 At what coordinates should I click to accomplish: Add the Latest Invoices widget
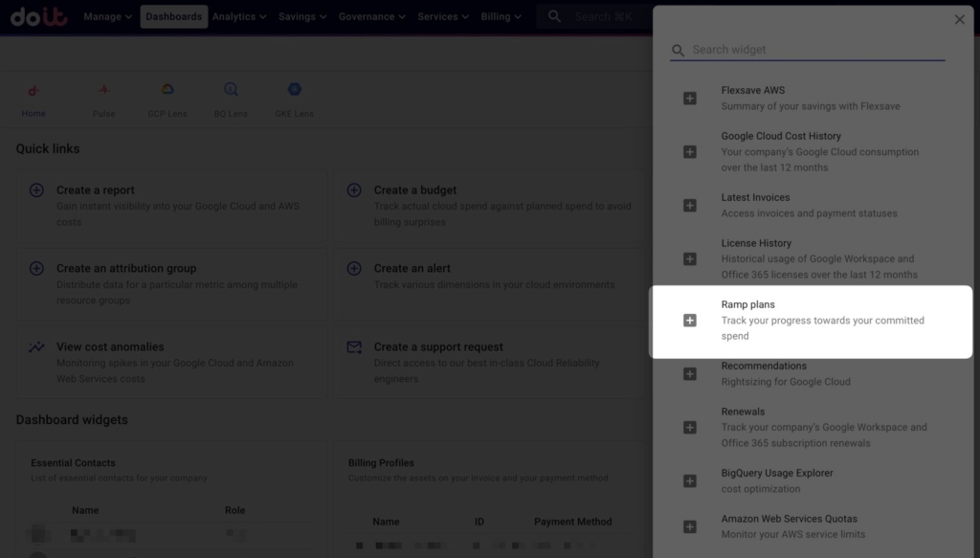[x=689, y=206]
